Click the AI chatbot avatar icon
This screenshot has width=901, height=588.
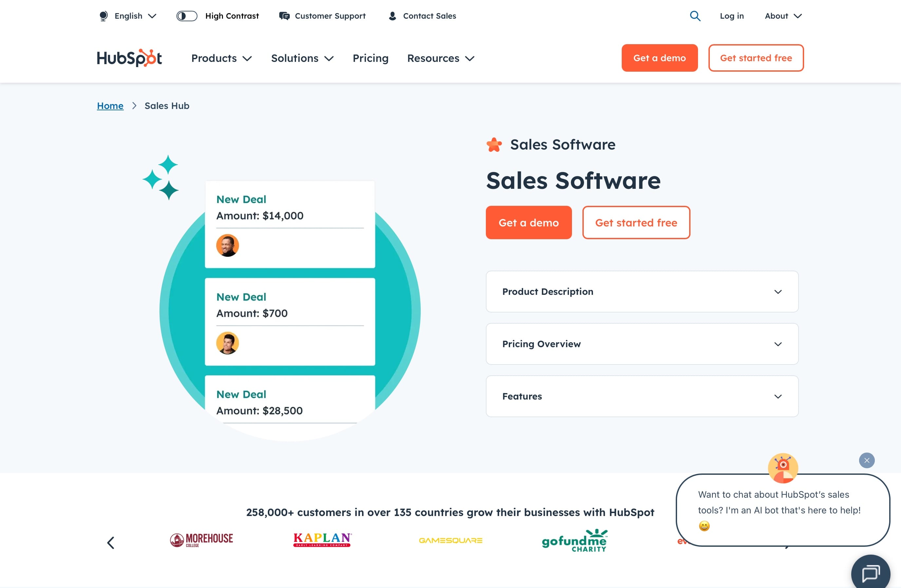click(x=782, y=469)
